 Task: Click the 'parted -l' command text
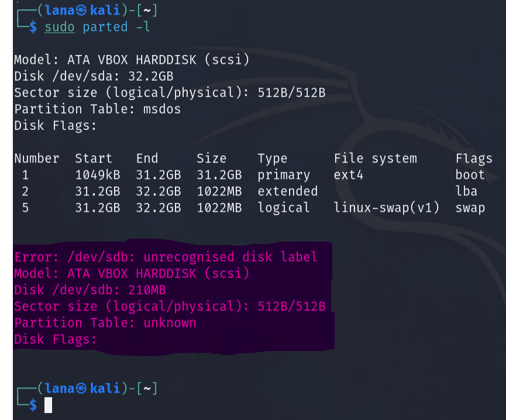coord(116,27)
